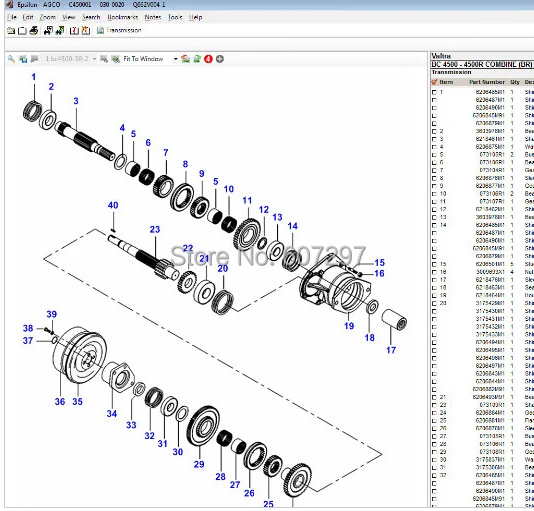Click callout number 29 gear label
534x511 pixels.
[199, 464]
